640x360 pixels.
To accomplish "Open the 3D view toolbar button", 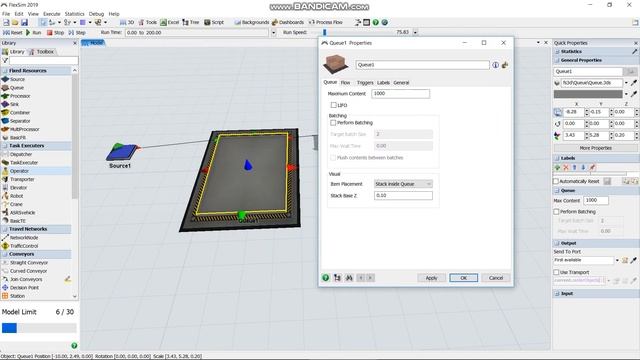I will [127, 22].
